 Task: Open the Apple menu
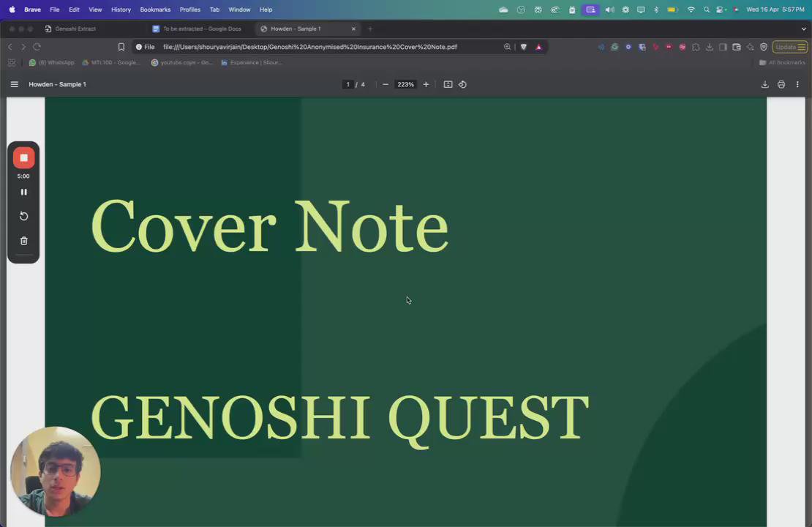[x=12, y=10]
